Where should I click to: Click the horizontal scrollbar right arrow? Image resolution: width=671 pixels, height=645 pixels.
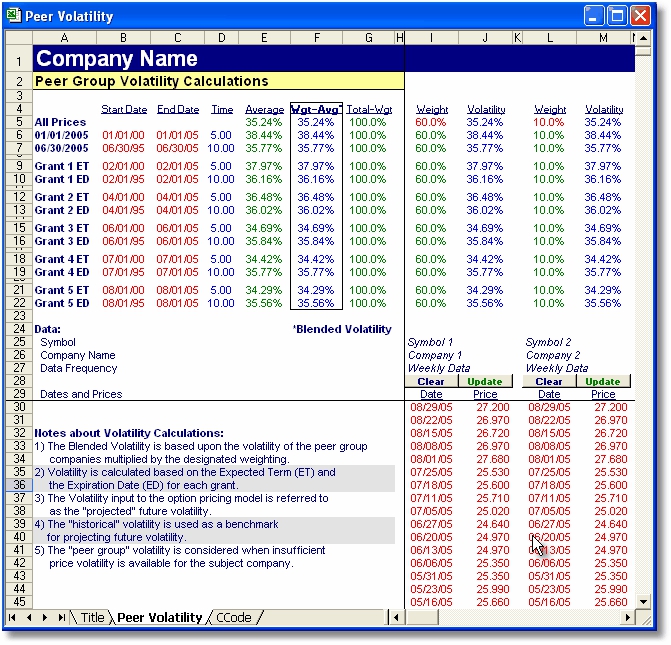click(x=626, y=618)
